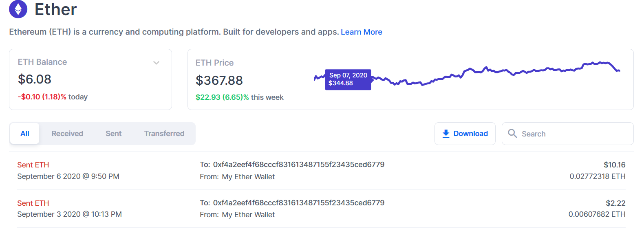This screenshot has height=231, width=644.
Task: Open the Learn More link
Action: tap(361, 32)
